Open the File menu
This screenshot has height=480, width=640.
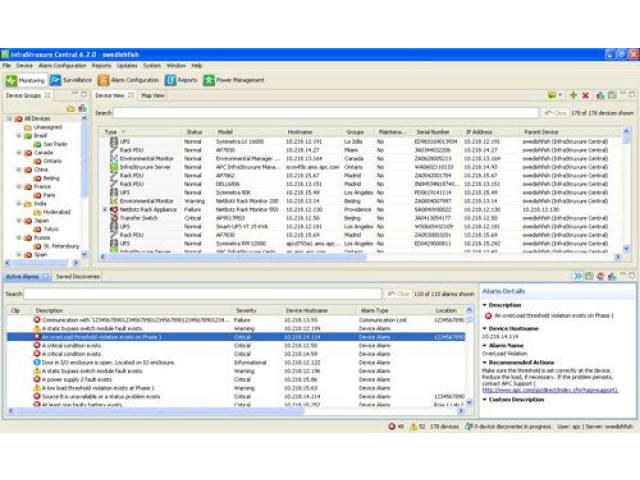7,66
